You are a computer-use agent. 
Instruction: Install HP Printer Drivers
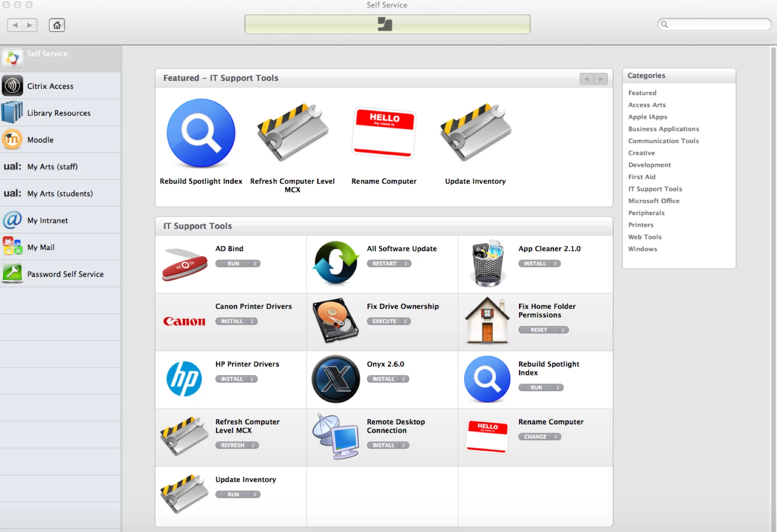coord(232,379)
